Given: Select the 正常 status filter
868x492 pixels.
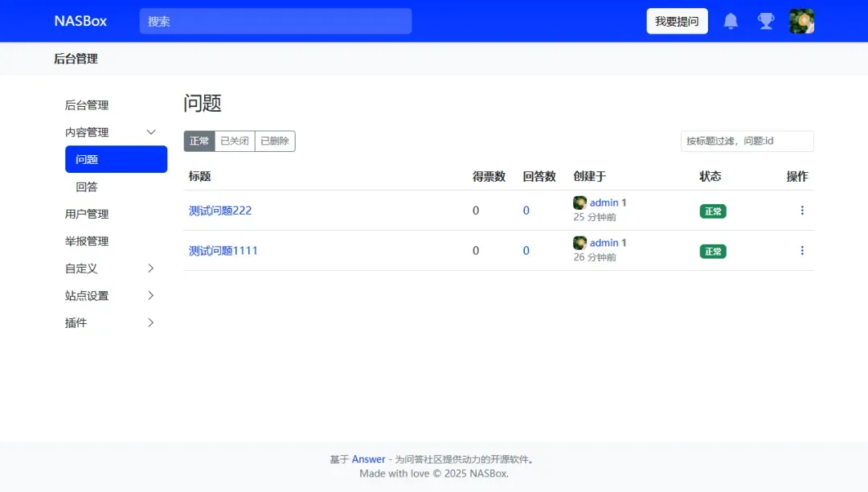Looking at the screenshot, I should 199,141.
